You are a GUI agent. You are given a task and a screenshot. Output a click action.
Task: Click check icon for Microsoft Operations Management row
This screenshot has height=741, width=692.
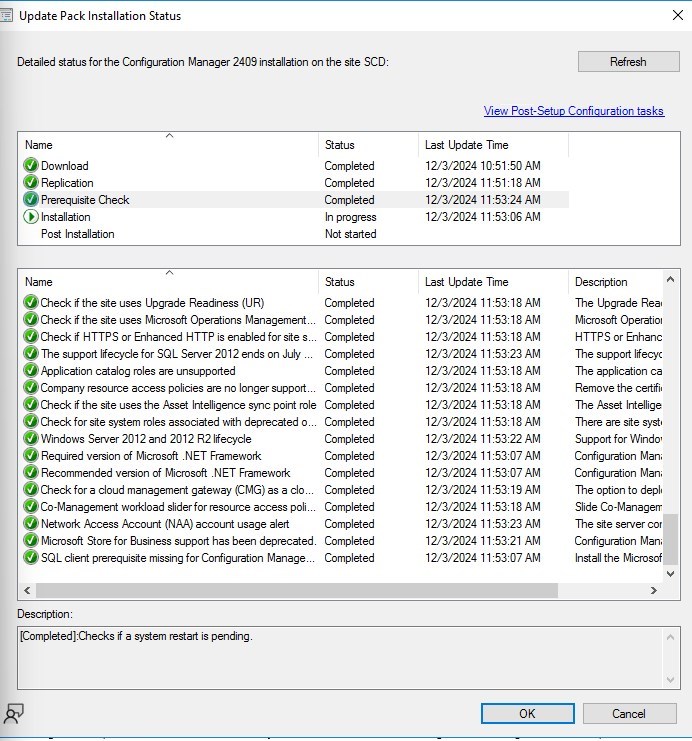tap(31, 319)
